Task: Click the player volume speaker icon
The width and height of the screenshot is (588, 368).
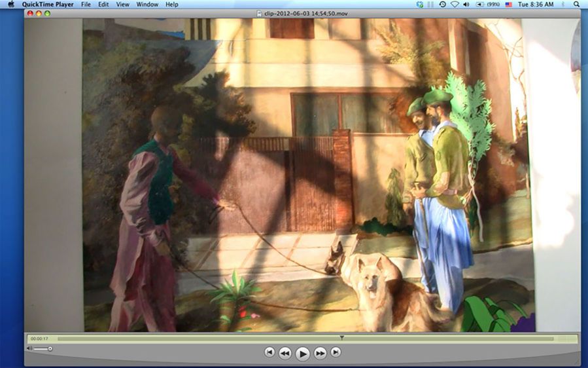Action: point(29,348)
